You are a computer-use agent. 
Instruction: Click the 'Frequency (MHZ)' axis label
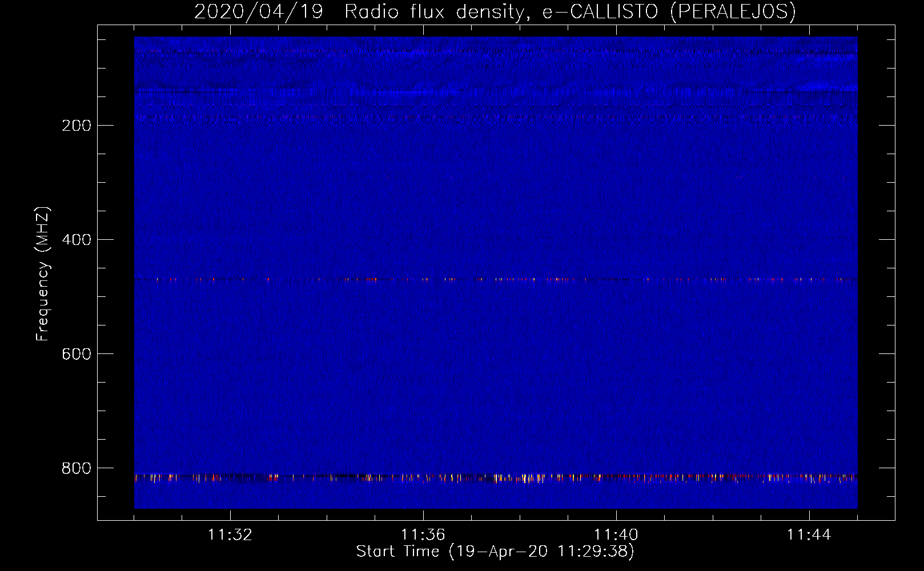coord(43,274)
